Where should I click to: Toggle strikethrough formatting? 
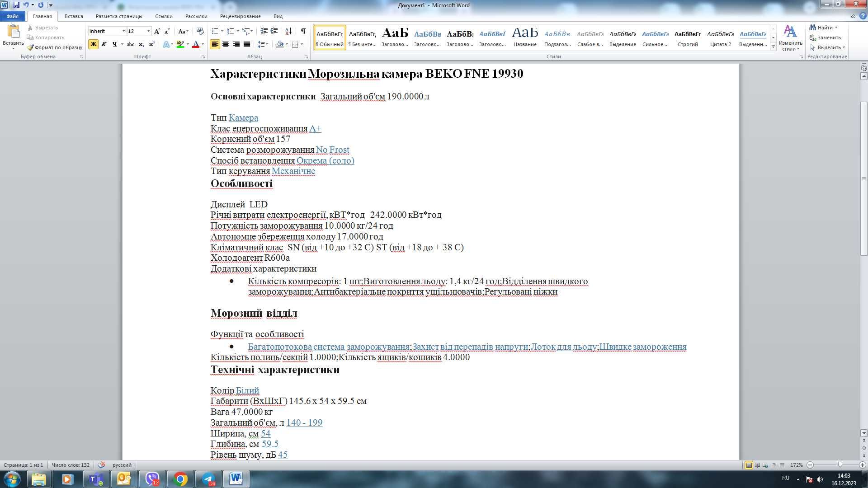pyautogui.click(x=131, y=44)
